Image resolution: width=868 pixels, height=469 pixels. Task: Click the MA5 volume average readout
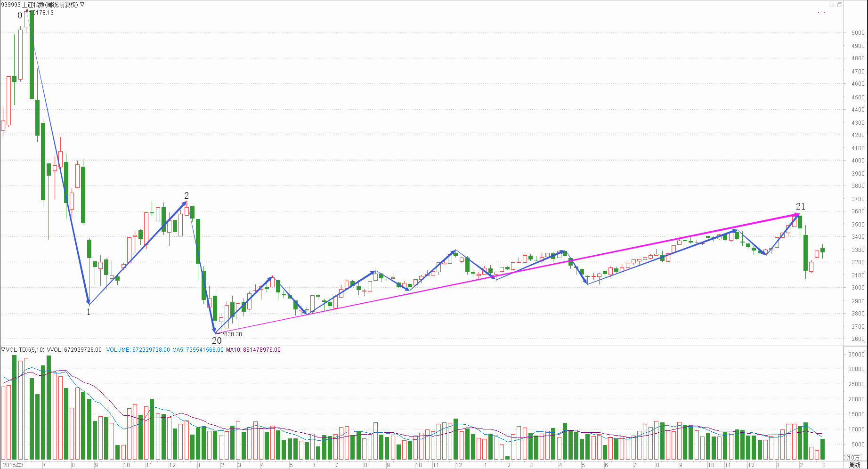click(198, 350)
